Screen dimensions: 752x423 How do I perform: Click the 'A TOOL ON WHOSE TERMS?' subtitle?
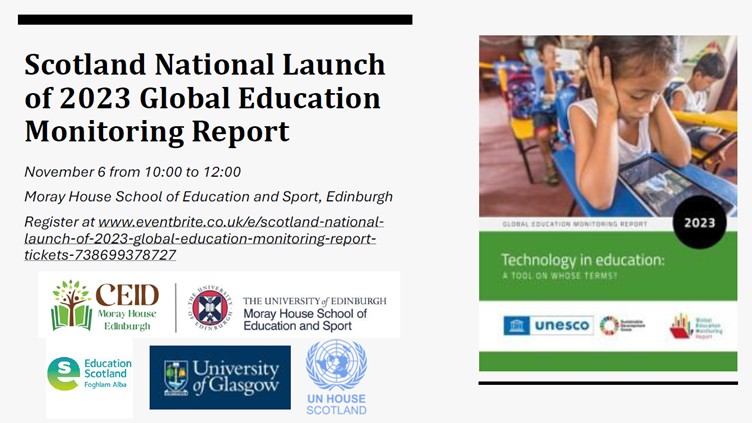click(560, 276)
